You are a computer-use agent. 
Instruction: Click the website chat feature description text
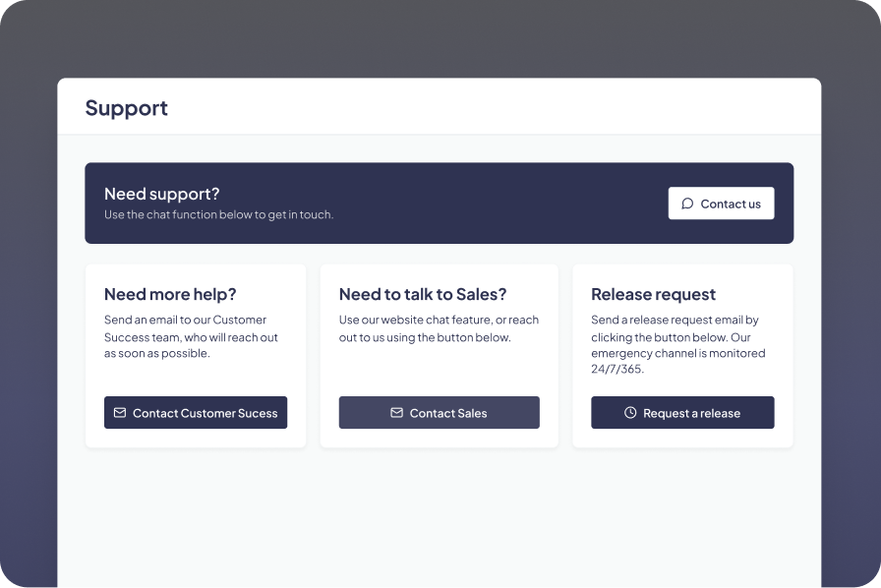click(439, 328)
